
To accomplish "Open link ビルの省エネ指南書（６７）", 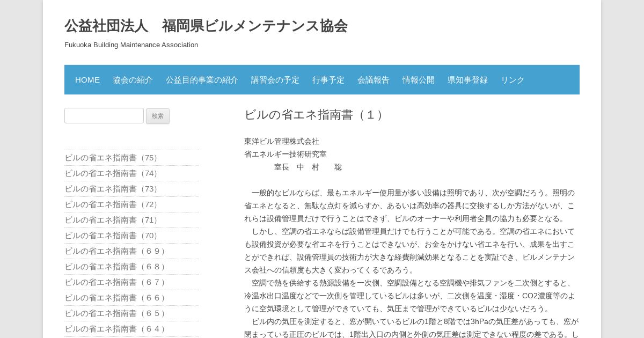I will pyautogui.click(x=116, y=282).
